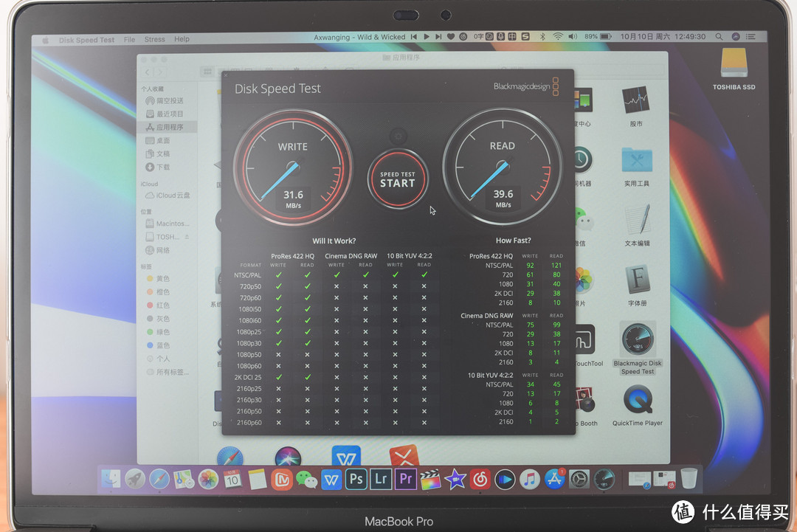
Task: Open Music app in the Dock
Action: pos(529,479)
